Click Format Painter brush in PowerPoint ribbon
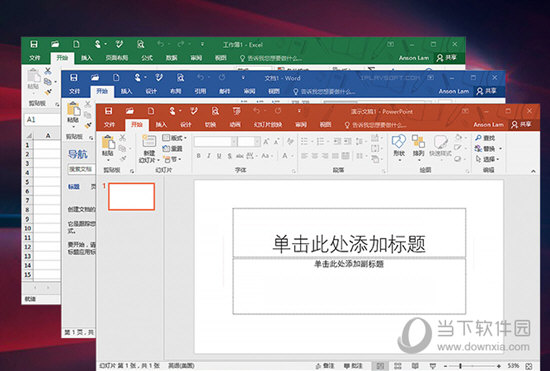 click(x=123, y=158)
